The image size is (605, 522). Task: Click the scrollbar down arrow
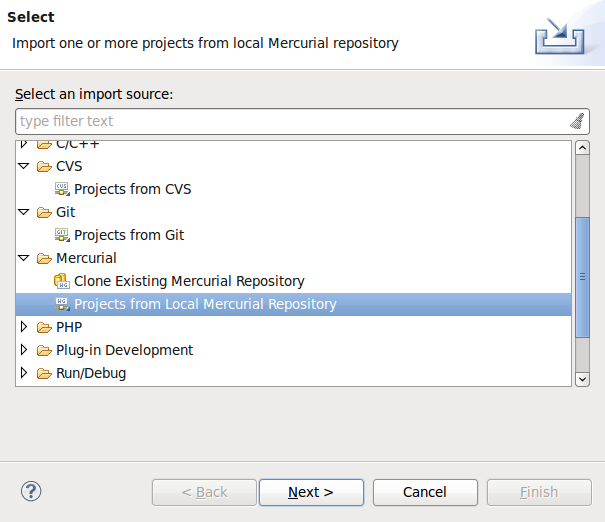click(x=582, y=379)
